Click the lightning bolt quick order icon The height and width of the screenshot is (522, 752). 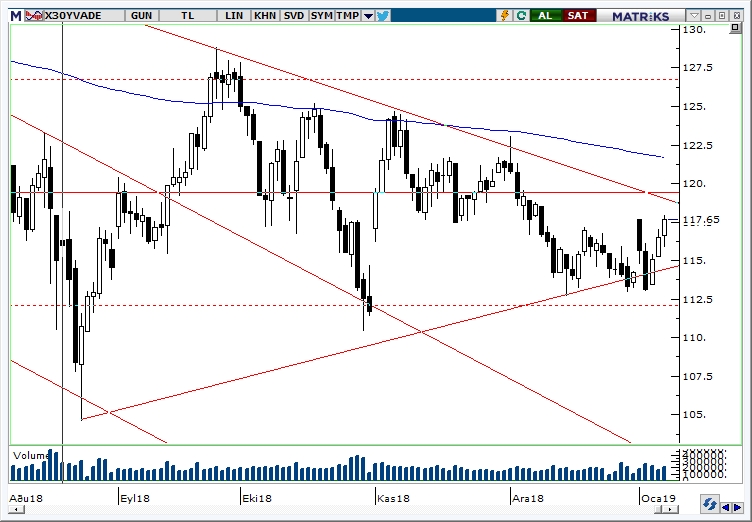point(505,16)
